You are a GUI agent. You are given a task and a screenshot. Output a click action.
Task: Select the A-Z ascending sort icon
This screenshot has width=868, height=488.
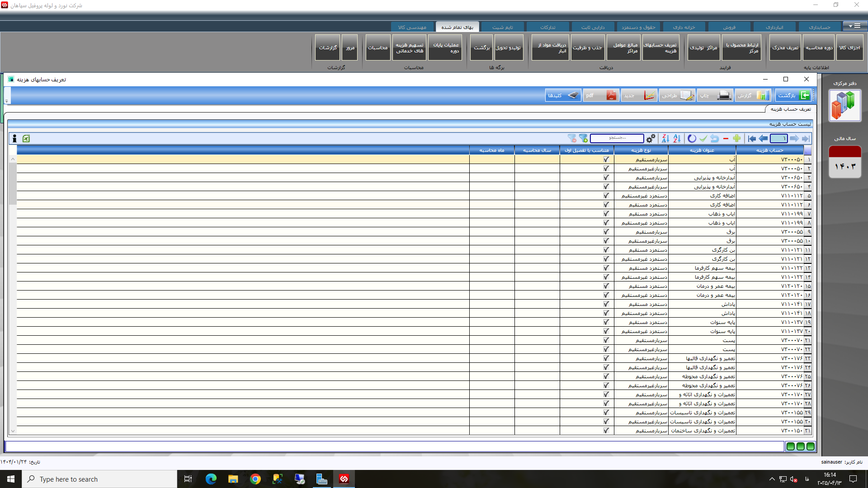click(x=678, y=139)
